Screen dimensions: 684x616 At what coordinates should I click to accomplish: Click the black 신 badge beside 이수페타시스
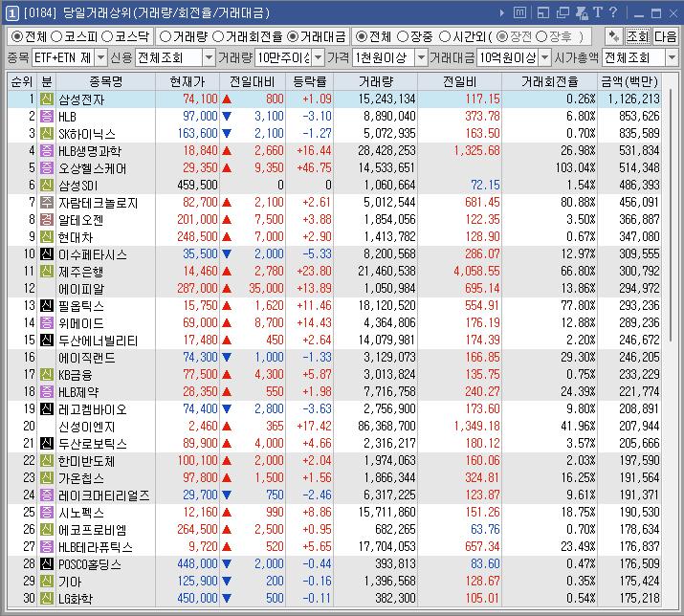(47, 253)
